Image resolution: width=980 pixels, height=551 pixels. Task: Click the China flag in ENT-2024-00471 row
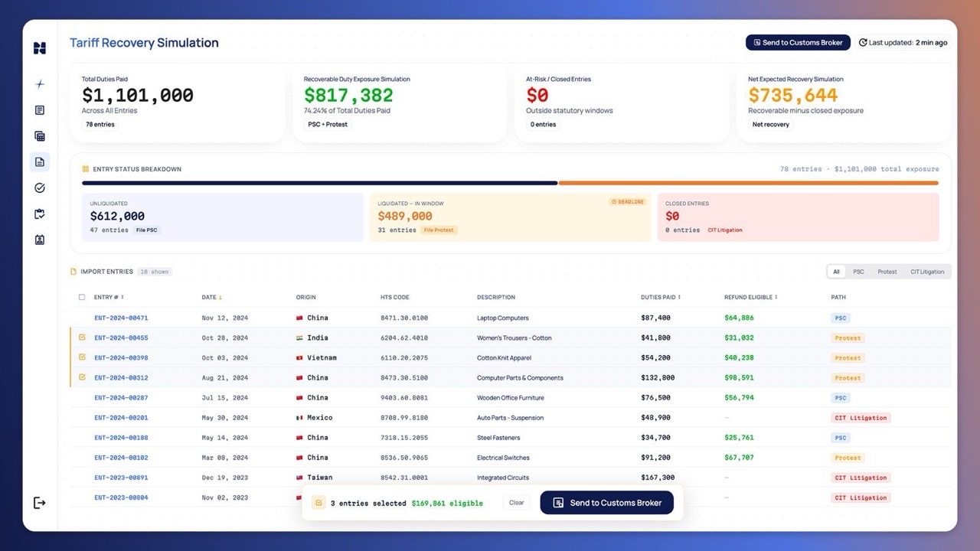point(300,318)
